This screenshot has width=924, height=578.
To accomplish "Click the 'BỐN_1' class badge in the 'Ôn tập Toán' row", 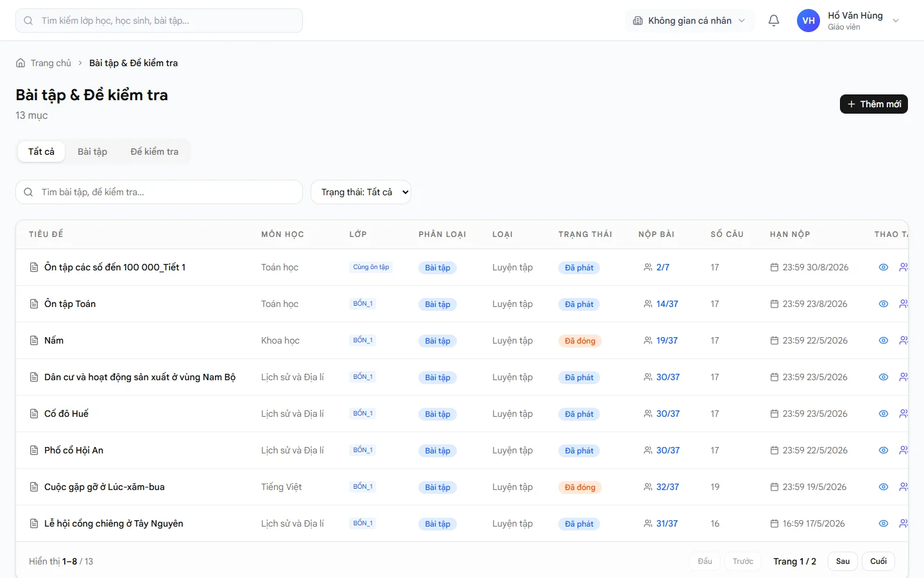I will point(363,304).
